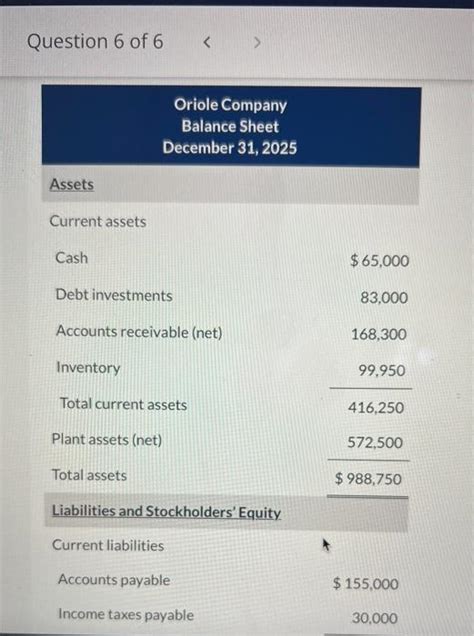Viewport: 474px width, 636px height.
Task: Click the Balance Sheet header line
Action: [x=230, y=126]
